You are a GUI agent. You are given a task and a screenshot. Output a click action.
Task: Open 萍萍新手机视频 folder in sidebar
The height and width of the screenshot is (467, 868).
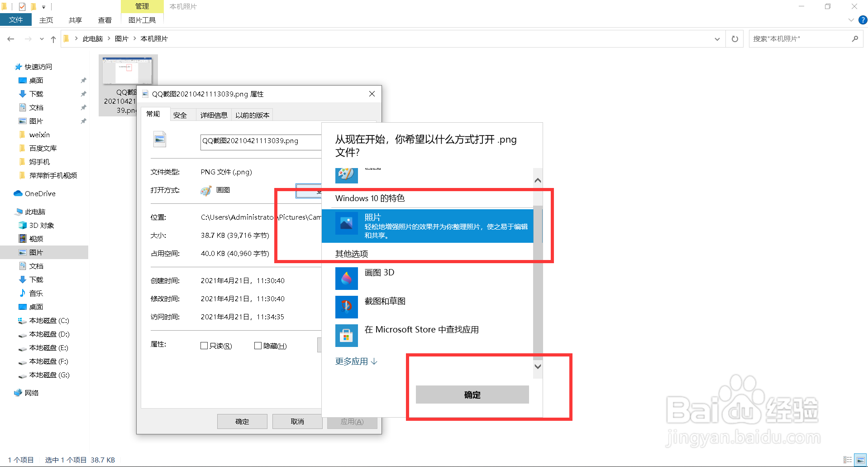click(53, 175)
